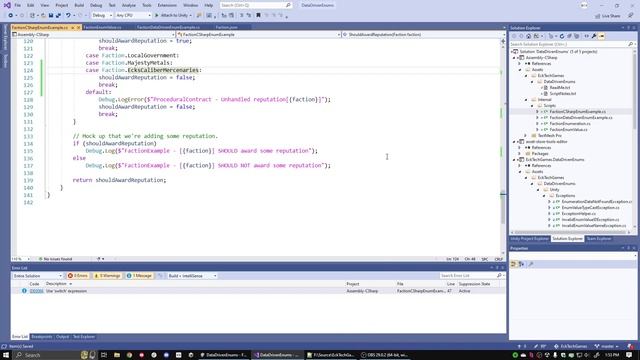Click the Description column header
This screenshot has width=640, height=360.
tap(56, 284)
